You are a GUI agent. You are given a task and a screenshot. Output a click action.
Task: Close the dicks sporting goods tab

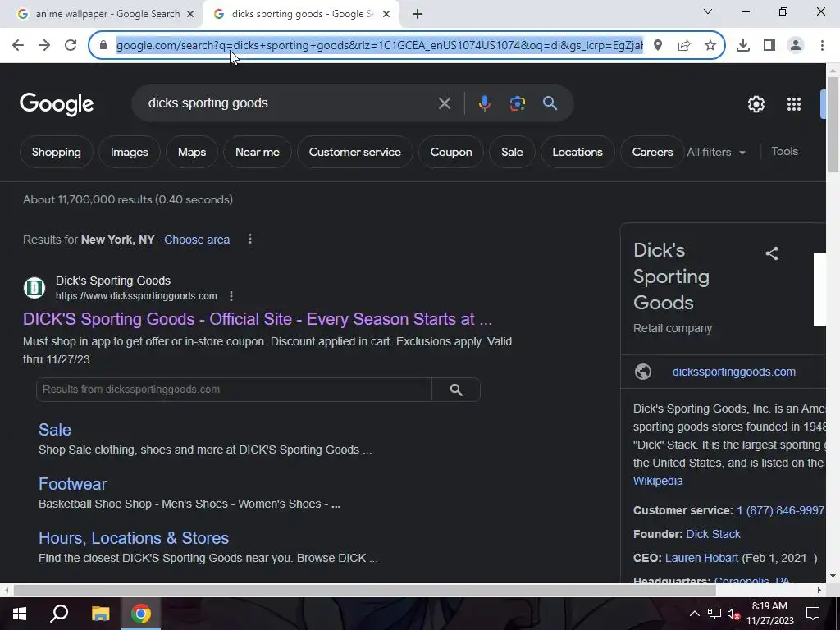click(386, 15)
